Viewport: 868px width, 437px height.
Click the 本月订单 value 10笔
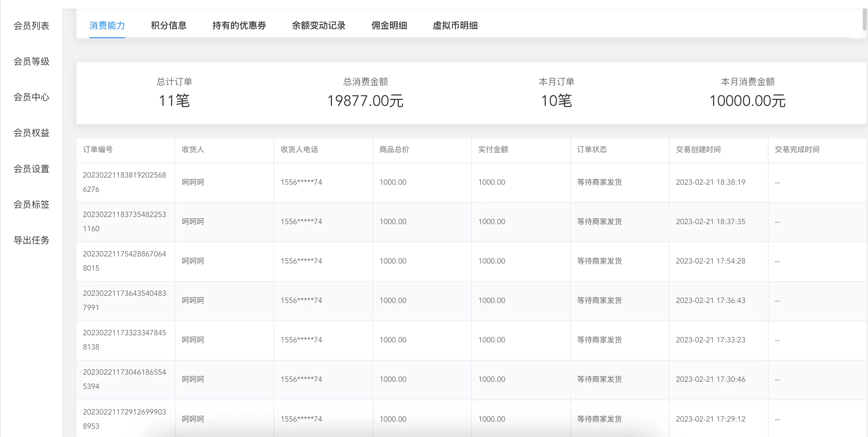(556, 101)
